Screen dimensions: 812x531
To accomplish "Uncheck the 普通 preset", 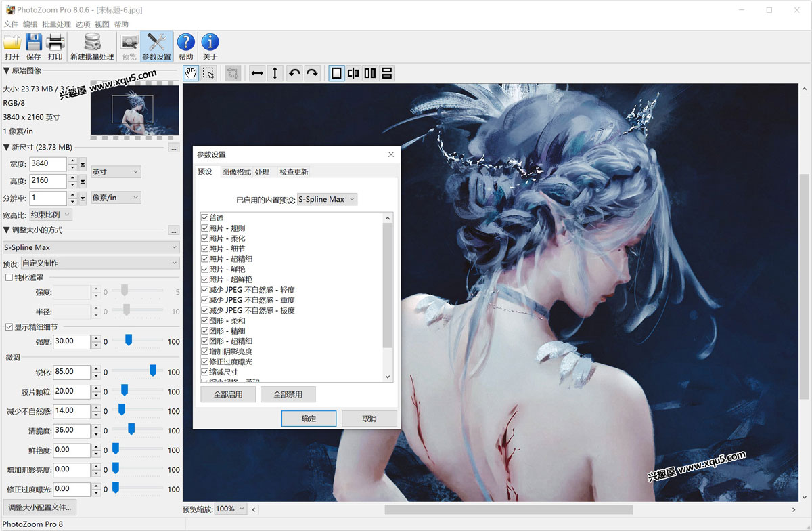I will pos(204,218).
